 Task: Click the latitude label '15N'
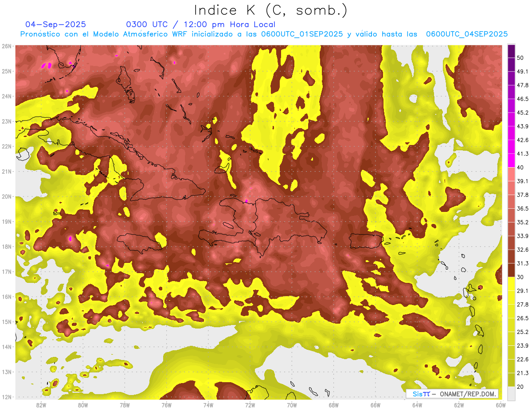coord(7,321)
